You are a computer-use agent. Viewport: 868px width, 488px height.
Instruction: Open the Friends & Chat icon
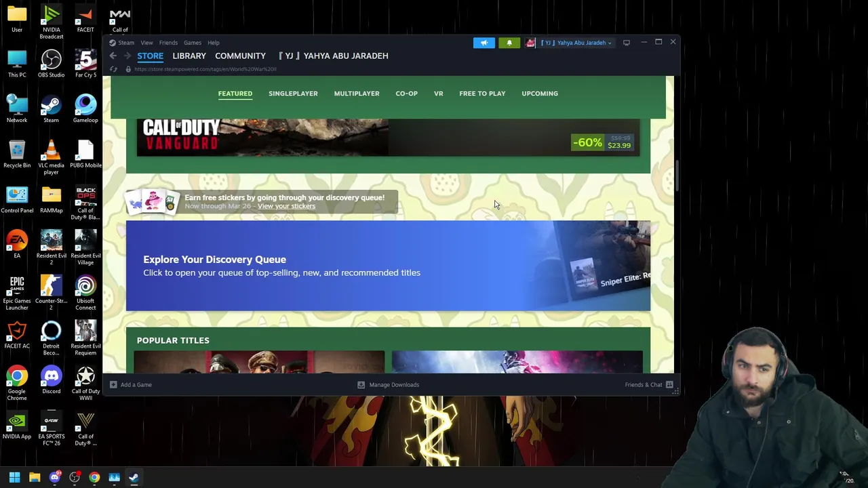(x=669, y=384)
